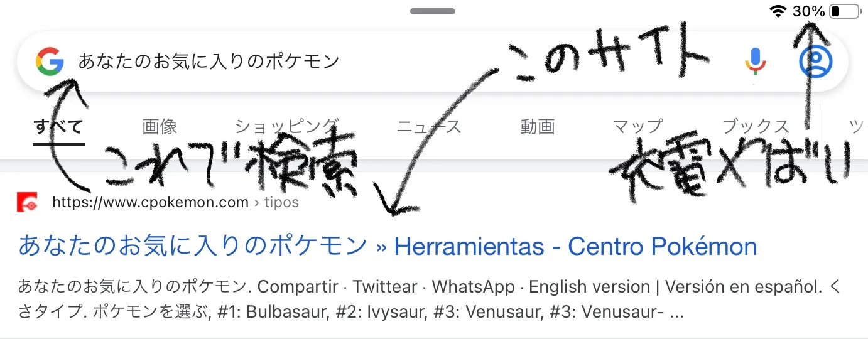Open the Herramientas - Centro Pokémon result title
This screenshot has width=868, height=339.
point(388,246)
